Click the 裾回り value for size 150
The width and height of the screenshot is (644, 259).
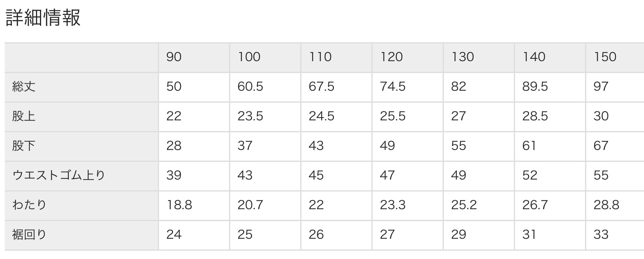tap(601, 235)
